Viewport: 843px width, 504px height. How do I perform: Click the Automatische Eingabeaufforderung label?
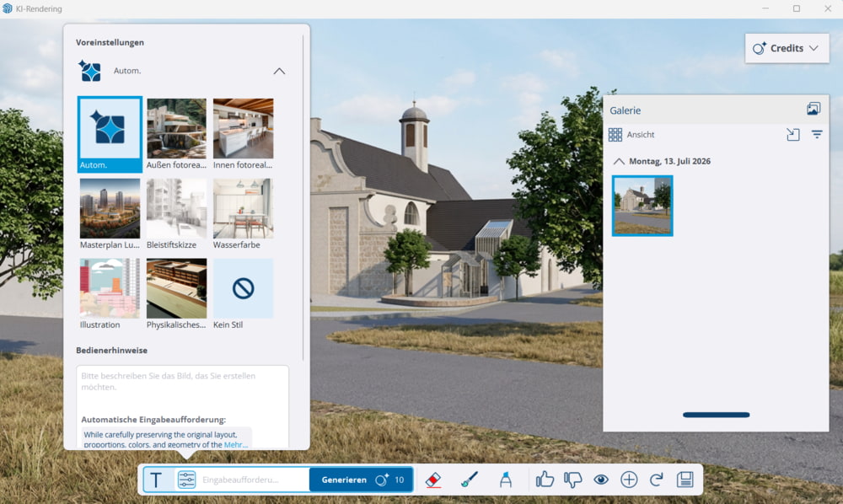pyautogui.click(x=153, y=420)
